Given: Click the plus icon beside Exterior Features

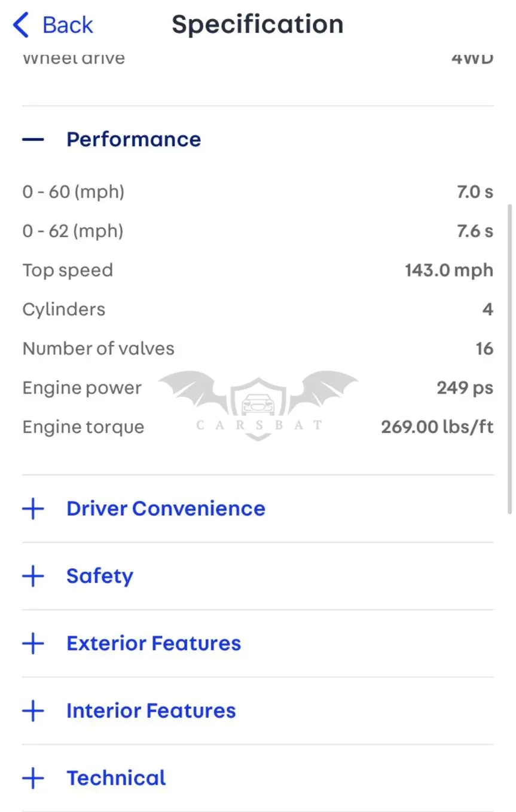Looking at the screenshot, I should (33, 644).
